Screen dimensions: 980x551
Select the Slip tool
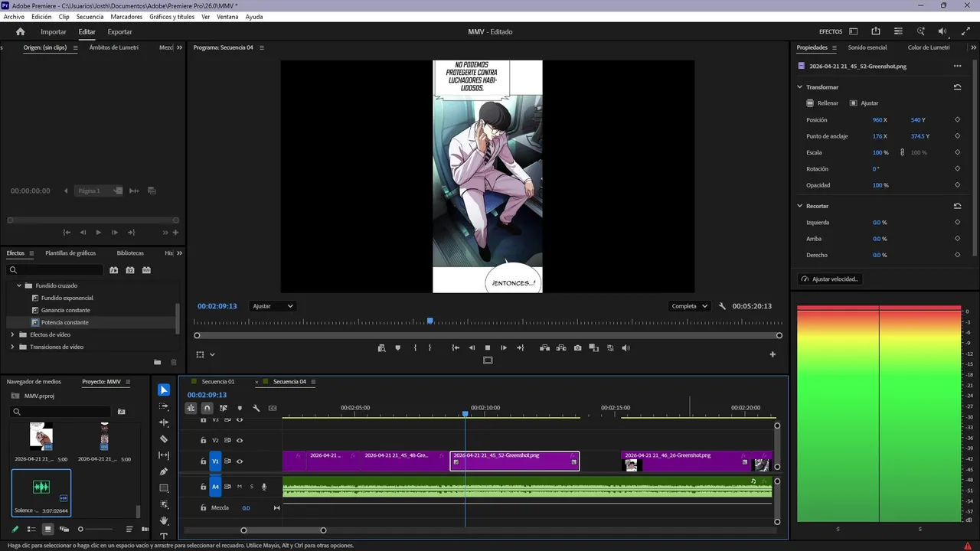tap(164, 455)
